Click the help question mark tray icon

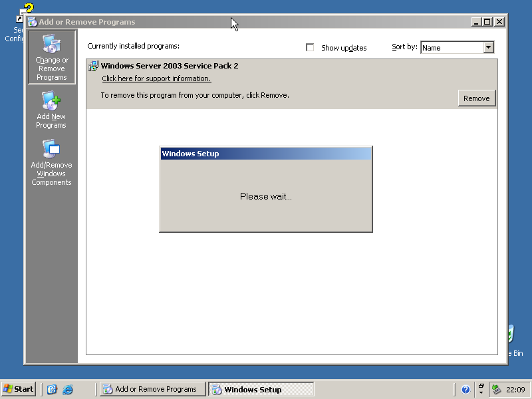click(465, 390)
